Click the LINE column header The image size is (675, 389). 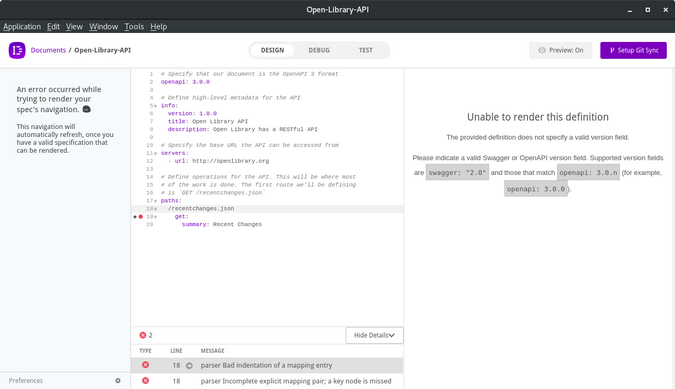tap(176, 351)
